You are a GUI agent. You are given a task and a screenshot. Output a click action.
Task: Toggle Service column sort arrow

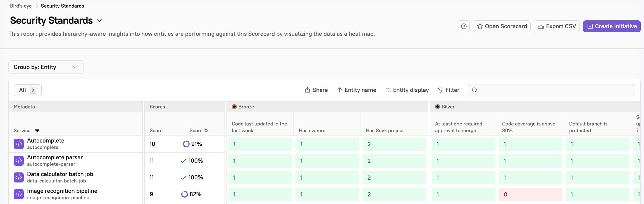37,131
